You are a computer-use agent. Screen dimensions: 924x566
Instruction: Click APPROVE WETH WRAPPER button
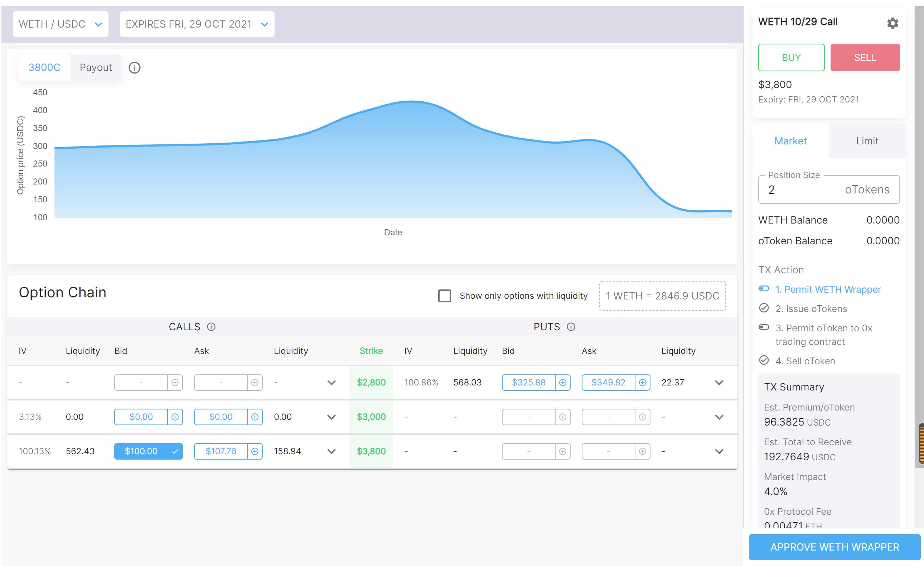(834, 547)
